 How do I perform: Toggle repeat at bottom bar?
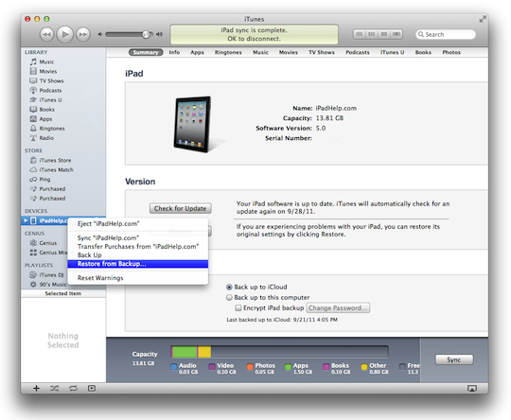tap(73, 388)
